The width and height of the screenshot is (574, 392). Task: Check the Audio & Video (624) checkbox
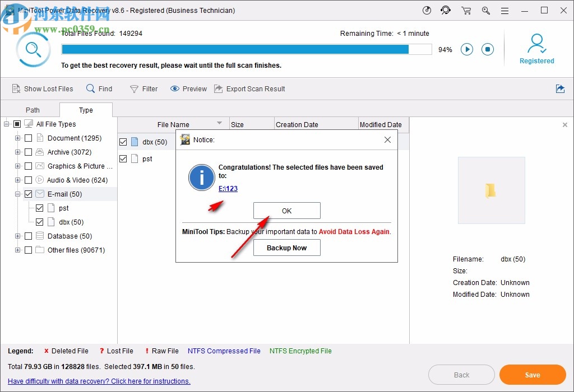(28, 180)
